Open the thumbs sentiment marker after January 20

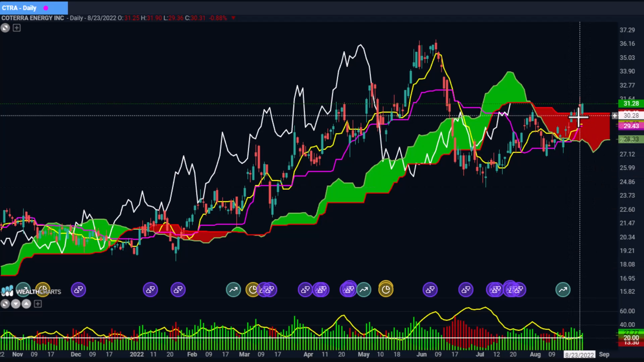178,290
